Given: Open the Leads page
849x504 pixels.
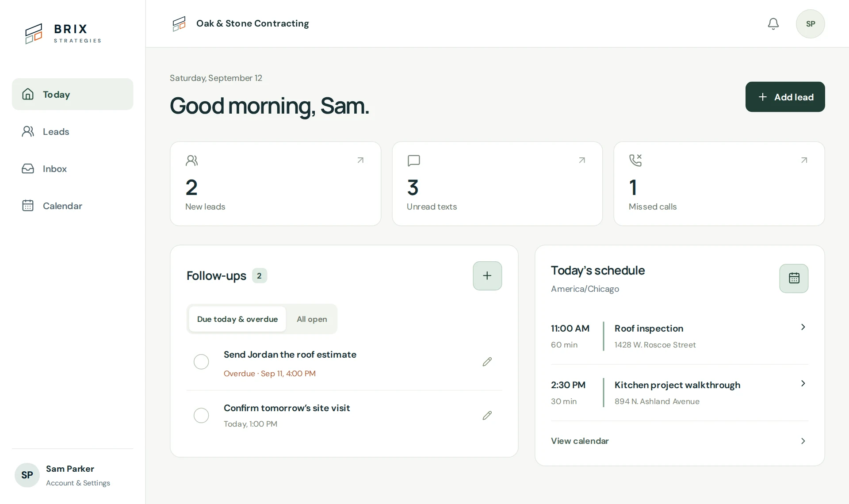Looking at the screenshot, I should click(x=73, y=131).
